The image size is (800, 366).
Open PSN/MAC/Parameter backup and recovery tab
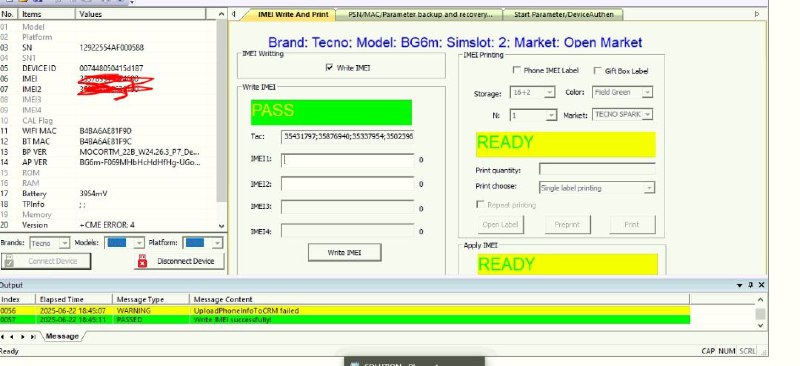point(420,14)
